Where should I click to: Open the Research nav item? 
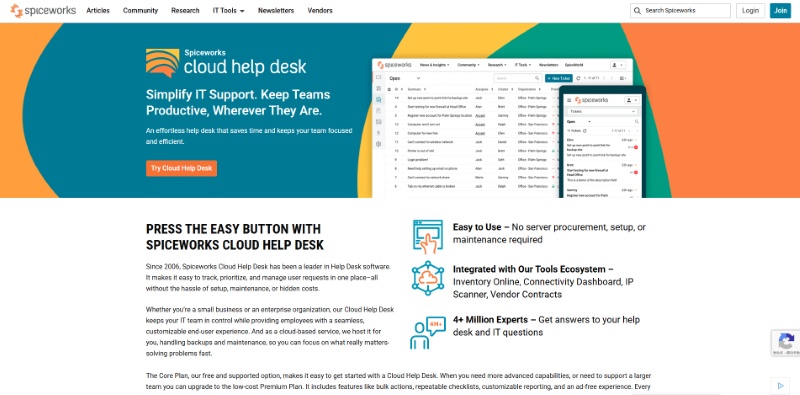click(x=185, y=10)
